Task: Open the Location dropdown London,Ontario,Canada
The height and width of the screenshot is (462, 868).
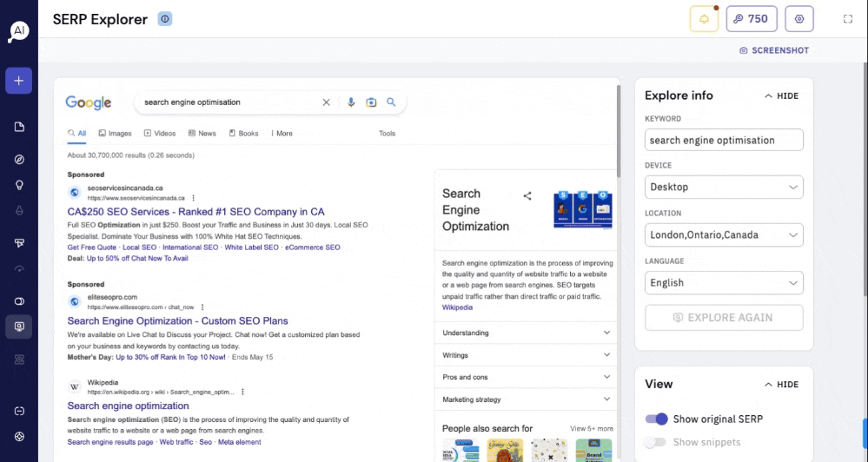Action: tap(724, 235)
